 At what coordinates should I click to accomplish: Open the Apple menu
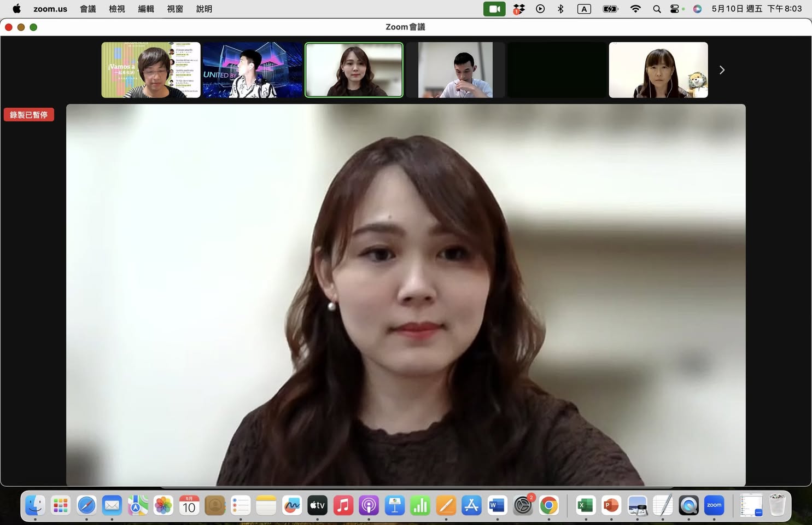click(16, 9)
